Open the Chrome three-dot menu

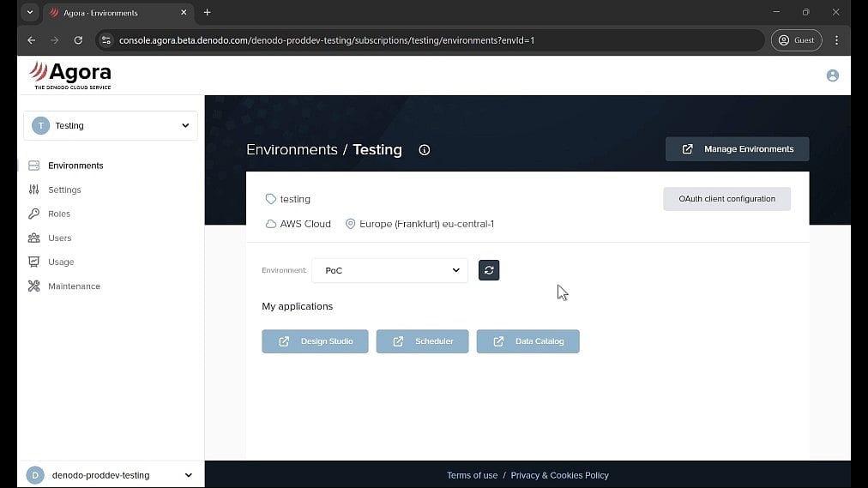[836, 40]
